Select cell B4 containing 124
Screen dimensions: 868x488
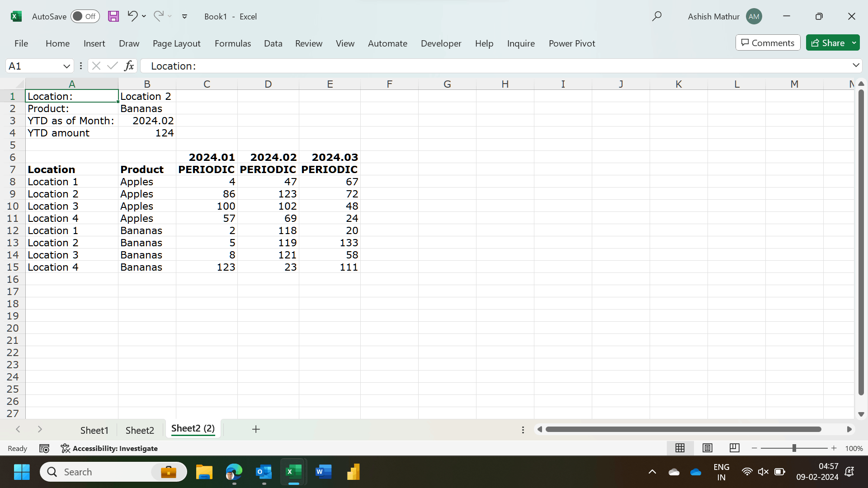(x=147, y=133)
